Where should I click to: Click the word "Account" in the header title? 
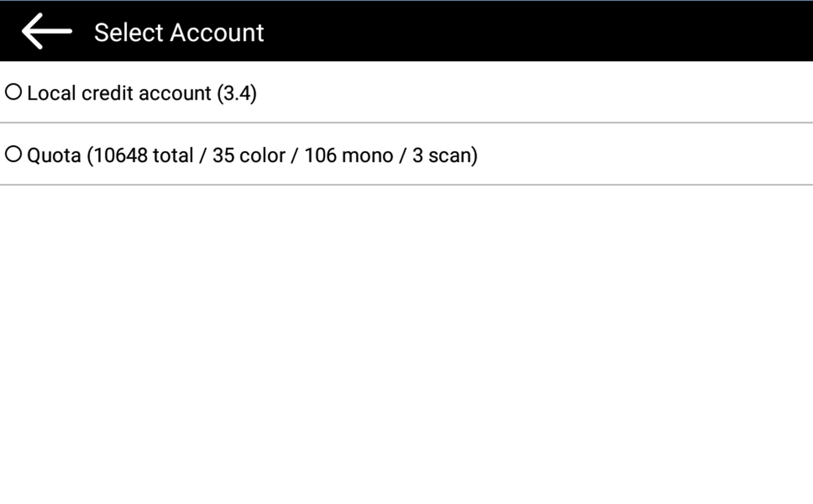coord(217,32)
